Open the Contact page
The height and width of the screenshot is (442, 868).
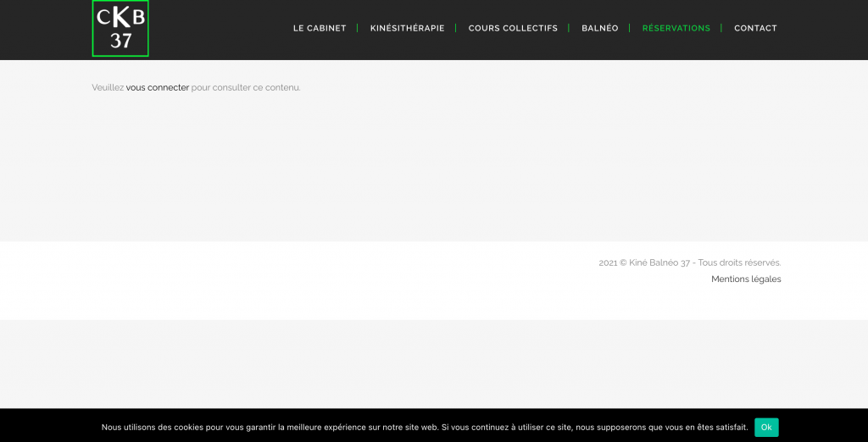[755, 28]
